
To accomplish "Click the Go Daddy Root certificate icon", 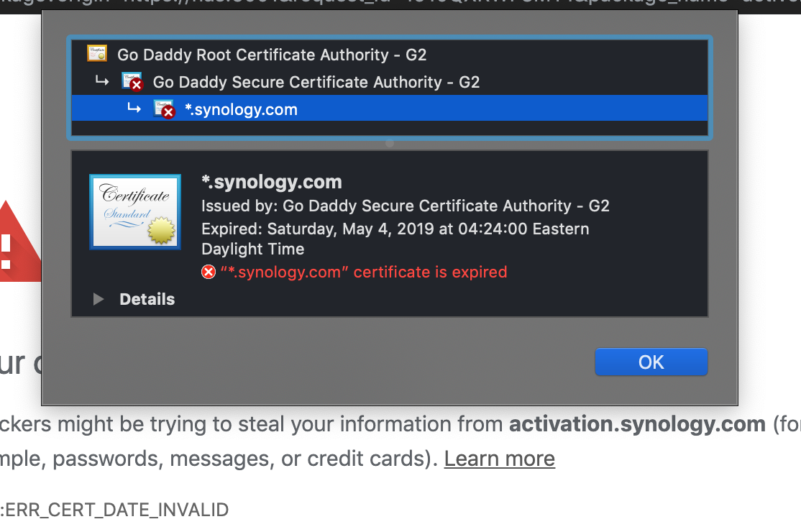I will [x=96, y=54].
